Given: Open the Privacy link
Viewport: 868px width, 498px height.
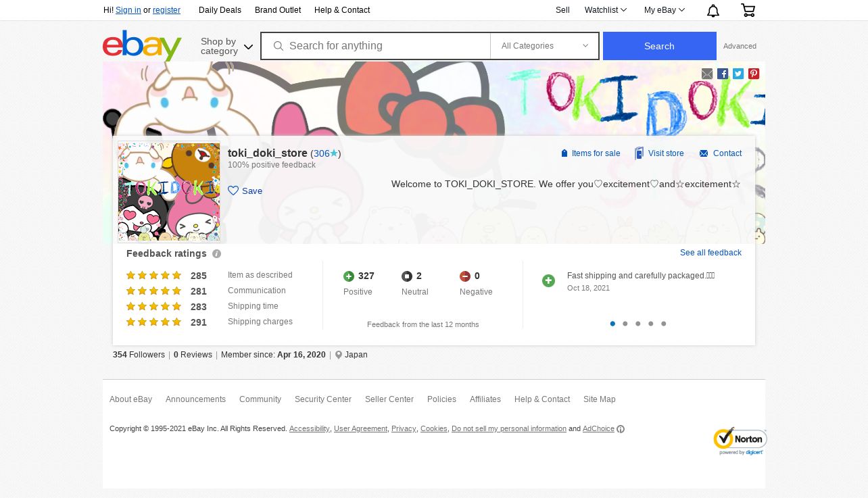Looking at the screenshot, I should 404,429.
